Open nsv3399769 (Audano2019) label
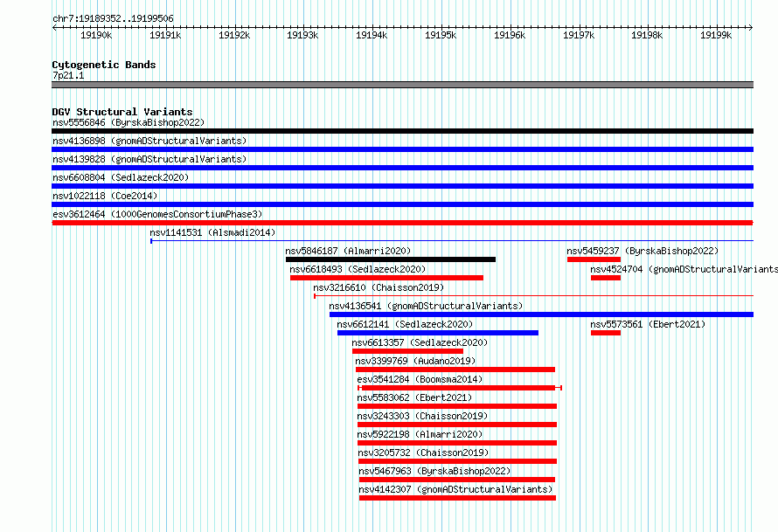 point(415,361)
